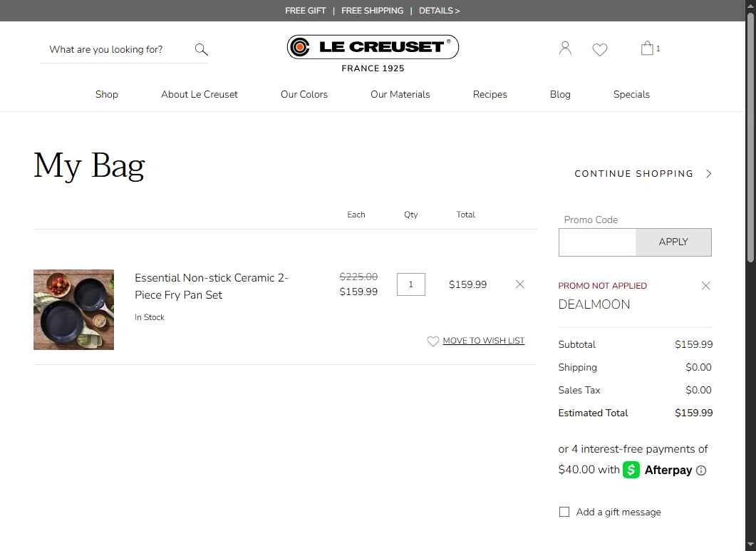Click the fry pan set product thumbnail

[74, 310]
